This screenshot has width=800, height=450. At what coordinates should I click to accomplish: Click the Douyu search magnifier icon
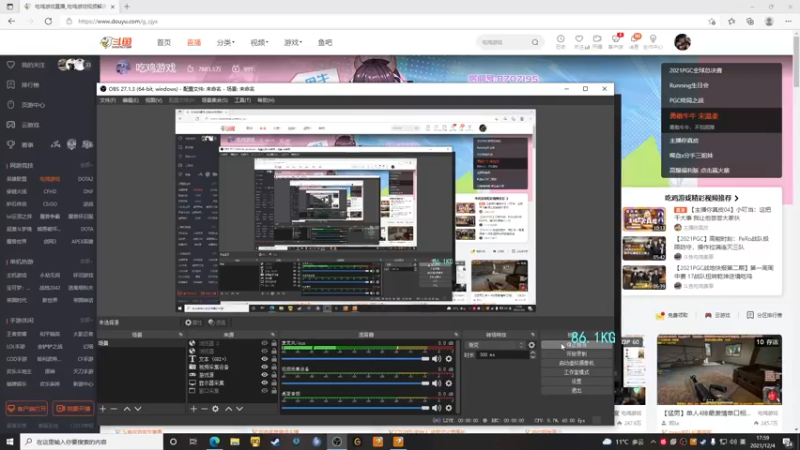[x=535, y=42]
